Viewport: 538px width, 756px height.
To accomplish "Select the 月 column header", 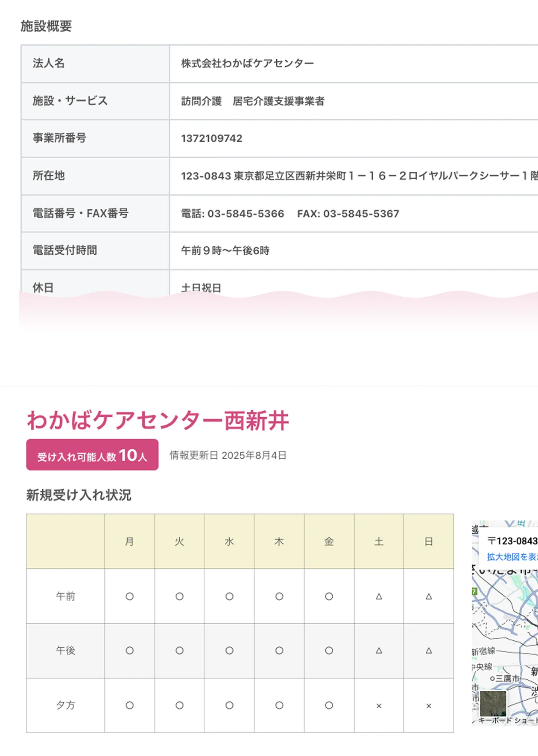I will pos(129,541).
